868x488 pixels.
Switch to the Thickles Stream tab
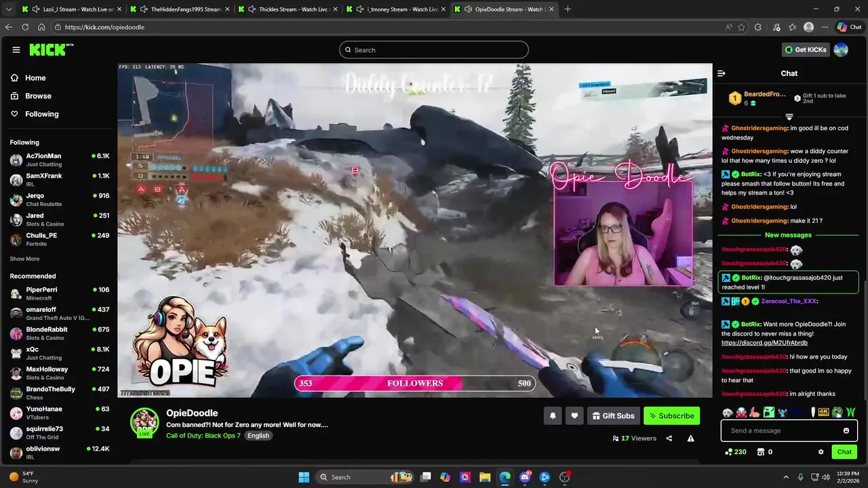click(286, 9)
